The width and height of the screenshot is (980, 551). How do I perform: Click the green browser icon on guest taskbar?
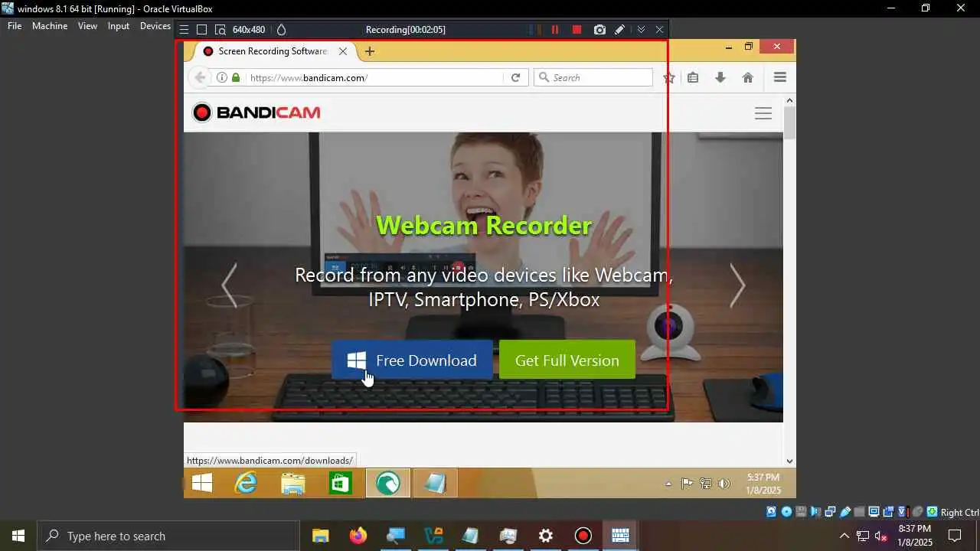click(388, 483)
